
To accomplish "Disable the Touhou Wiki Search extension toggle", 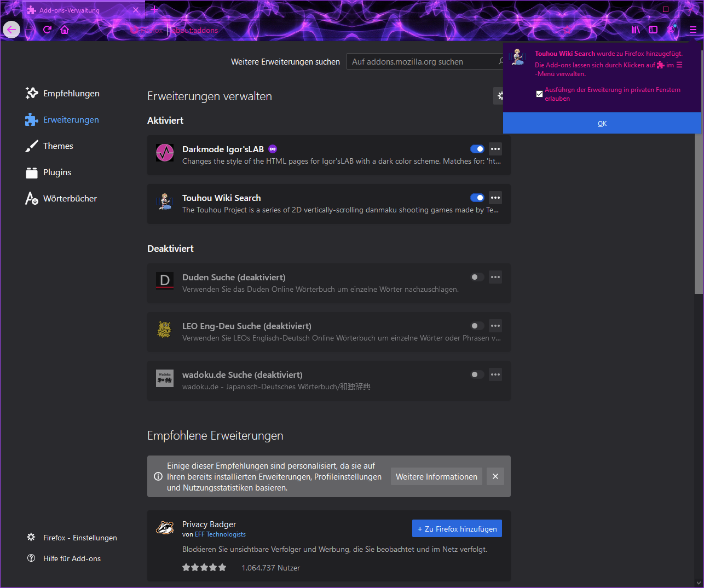I will point(477,198).
